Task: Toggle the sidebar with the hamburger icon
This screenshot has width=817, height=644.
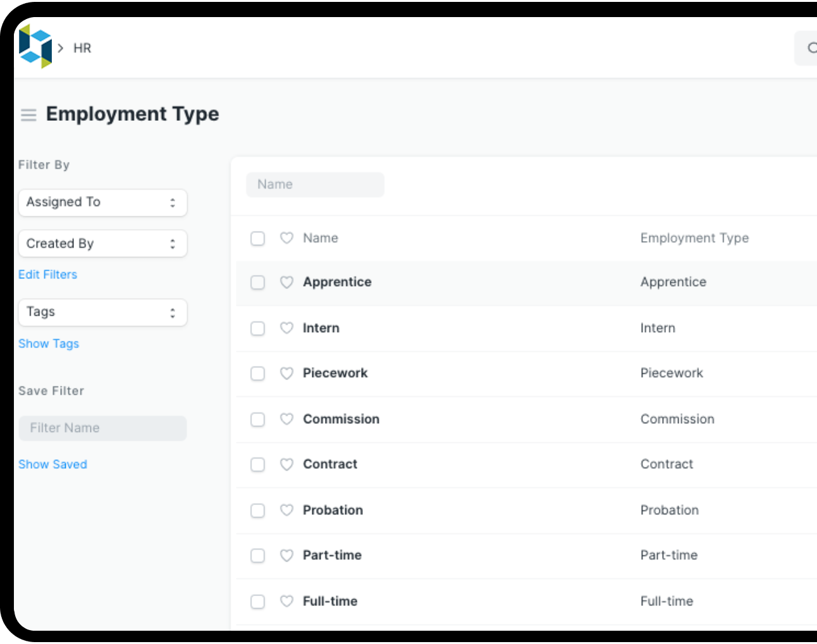Action: click(x=28, y=115)
